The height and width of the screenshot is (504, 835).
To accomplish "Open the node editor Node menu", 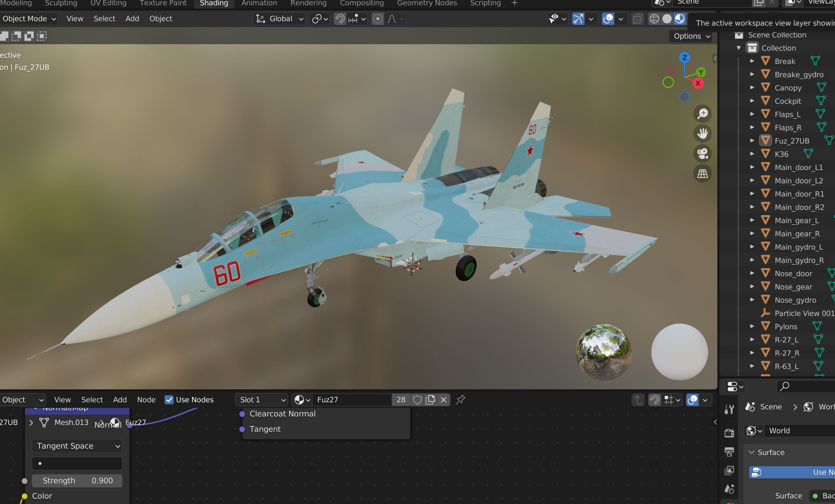I will coord(146,400).
